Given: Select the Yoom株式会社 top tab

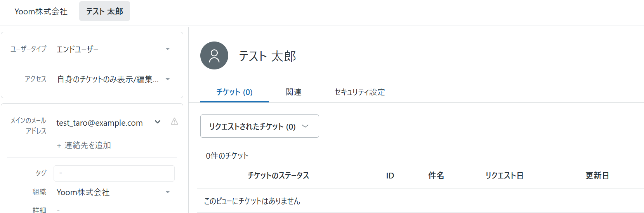Looking at the screenshot, I should coord(41,12).
